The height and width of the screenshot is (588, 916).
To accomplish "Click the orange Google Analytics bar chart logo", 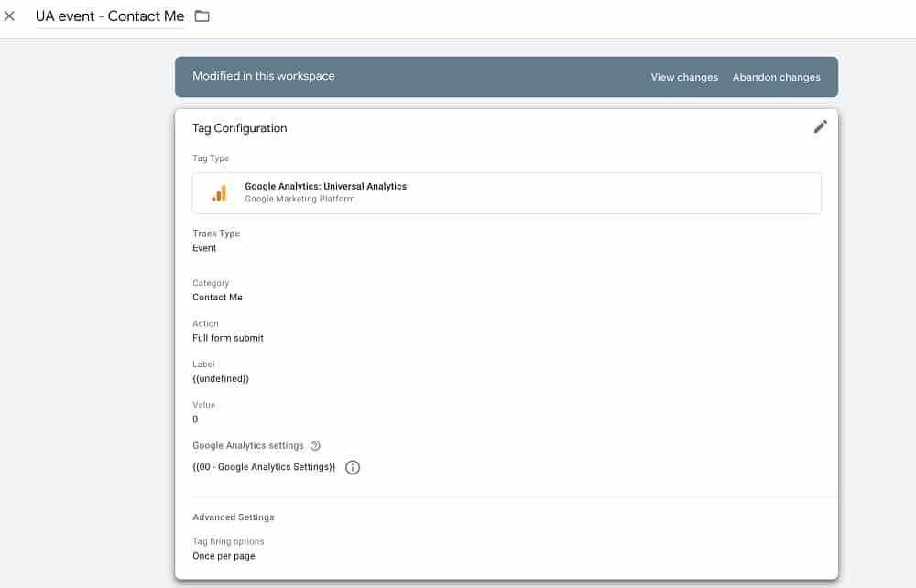I will pos(219,193).
